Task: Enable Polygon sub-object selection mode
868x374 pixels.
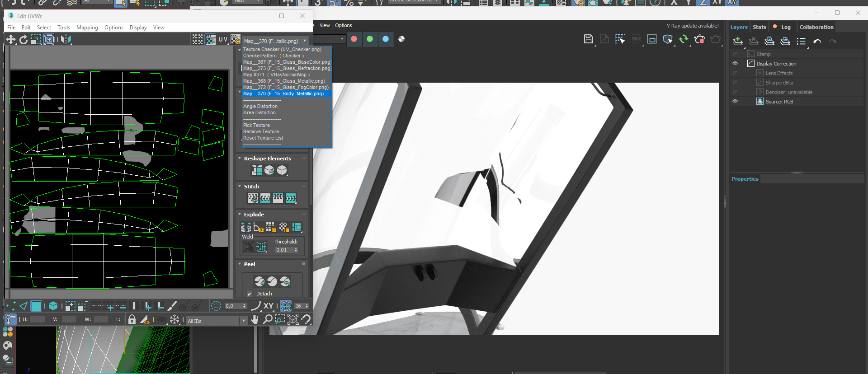Action: pyautogui.click(x=37, y=306)
